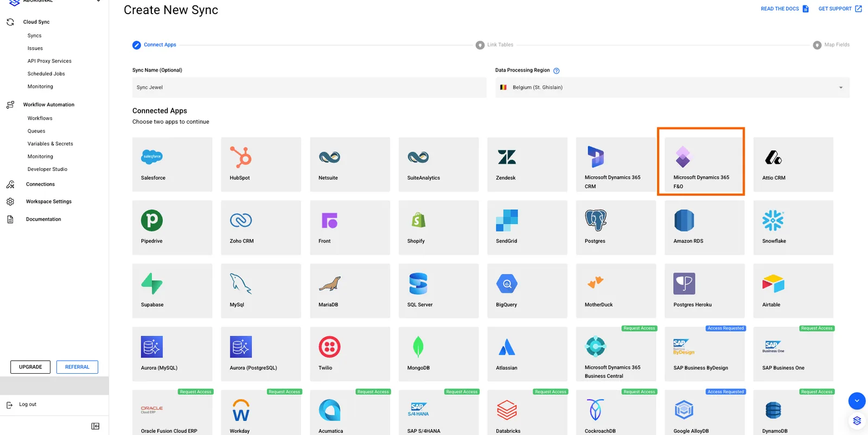Viewport: 868px width, 435px height.
Task: Click the Microsoft Dynamics 365 F&O icon
Action: pos(683,157)
